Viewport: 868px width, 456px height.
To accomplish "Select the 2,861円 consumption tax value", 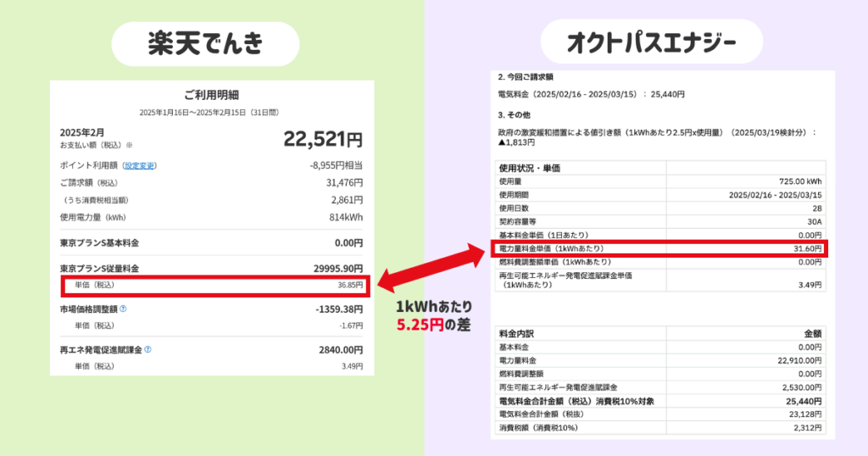I will pos(347,200).
